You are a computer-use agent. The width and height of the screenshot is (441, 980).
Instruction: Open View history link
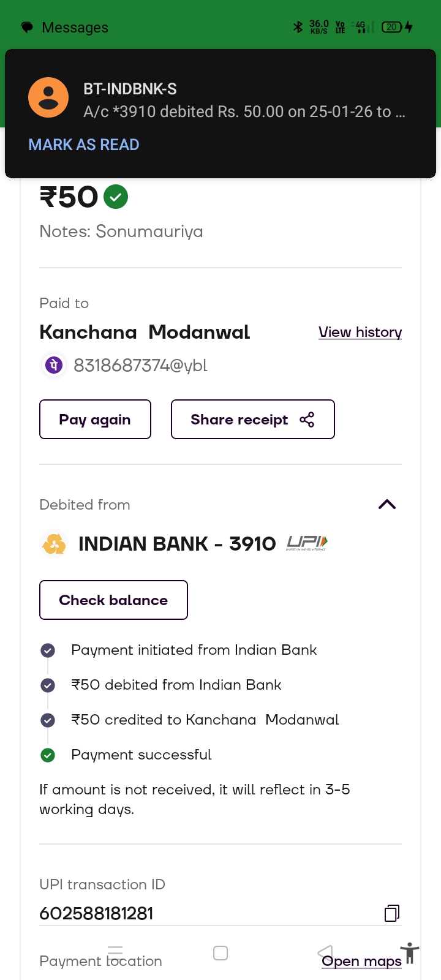point(360,332)
